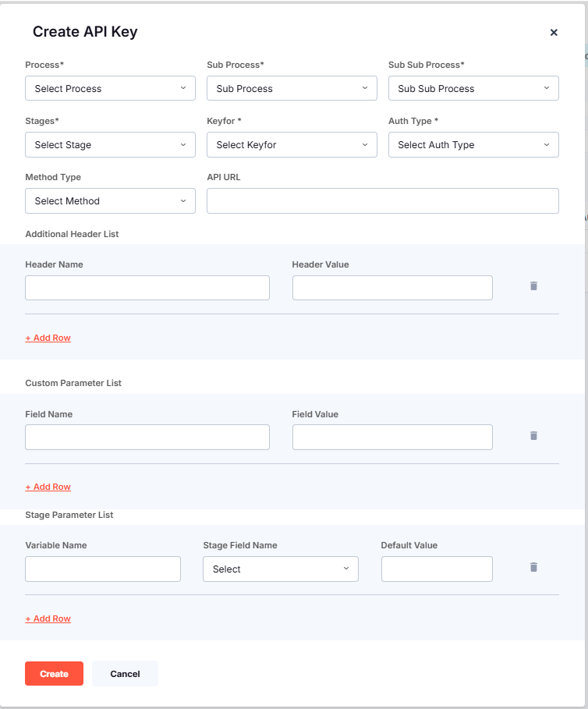Click the Default Value input field
Viewport: 588px width, 709px height.
(436, 569)
